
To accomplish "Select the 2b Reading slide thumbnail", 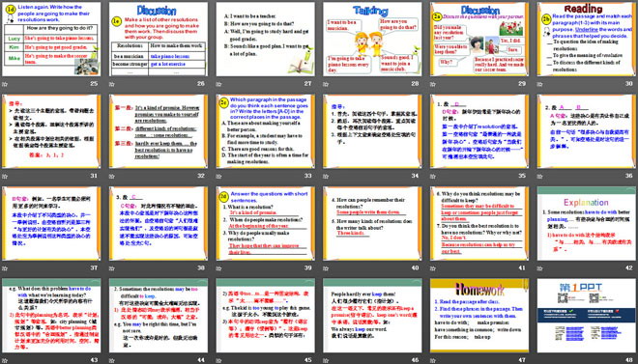I will (x=587, y=40).
